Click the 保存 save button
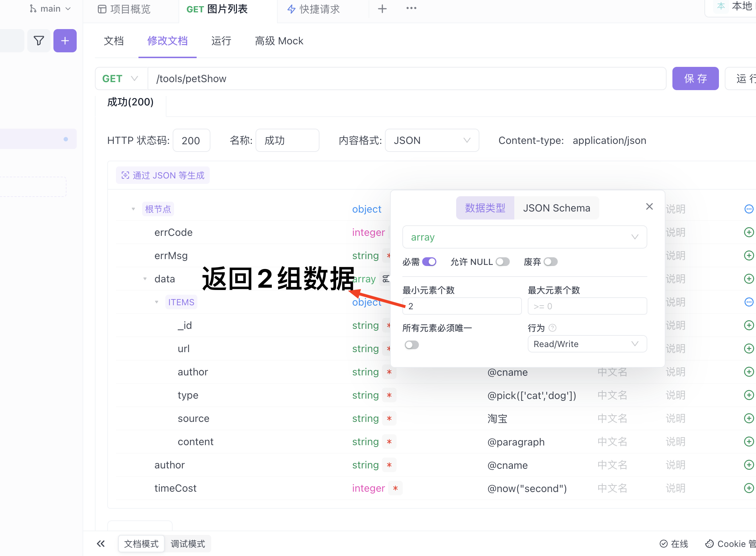 click(695, 78)
